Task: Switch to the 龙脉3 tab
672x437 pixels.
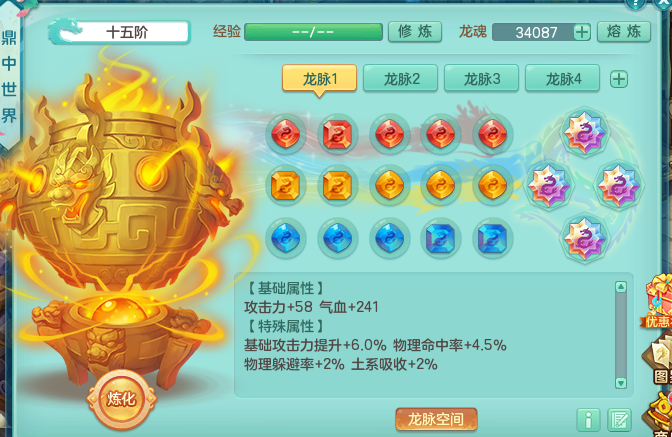Action: [482, 78]
